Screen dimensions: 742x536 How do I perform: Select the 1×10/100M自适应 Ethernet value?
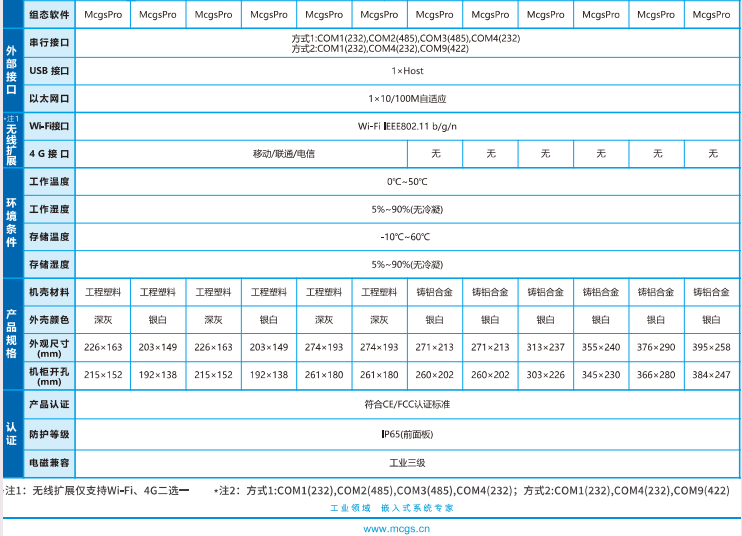coord(407,99)
